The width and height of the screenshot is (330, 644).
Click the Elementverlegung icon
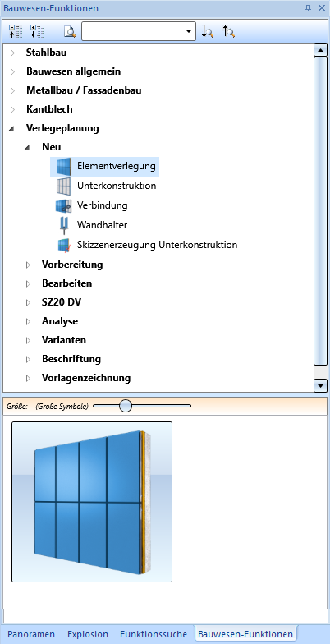click(x=63, y=166)
